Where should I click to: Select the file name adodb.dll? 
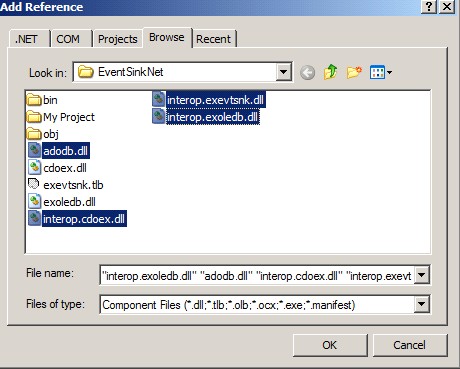coord(66,151)
